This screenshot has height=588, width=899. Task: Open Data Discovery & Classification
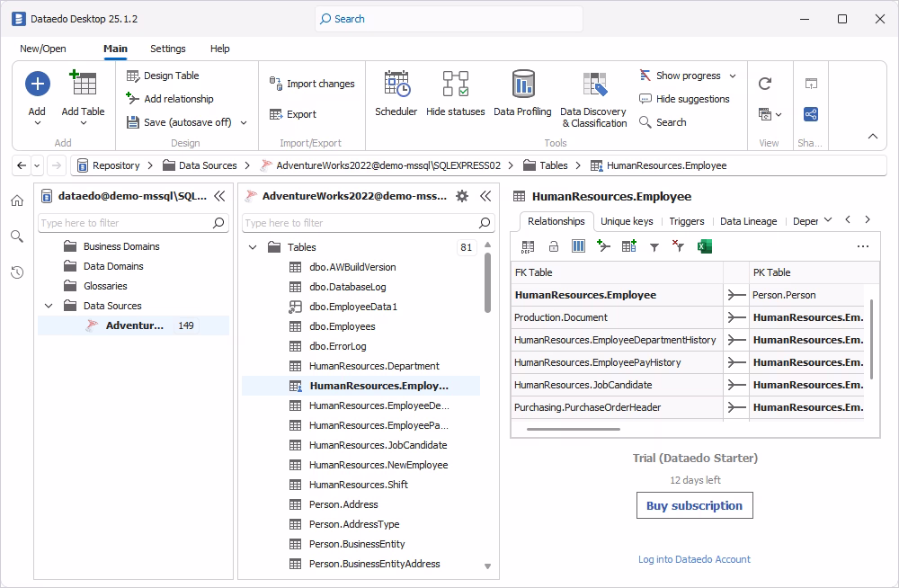coord(593,99)
